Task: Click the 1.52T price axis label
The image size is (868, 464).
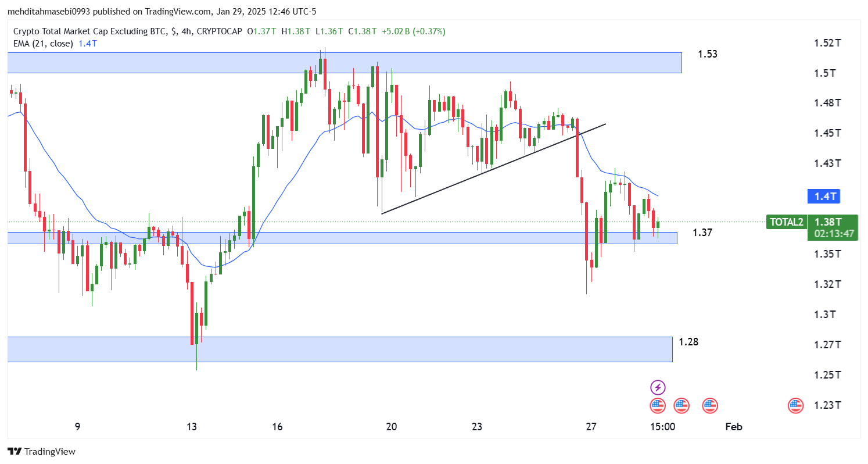Action: point(827,43)
